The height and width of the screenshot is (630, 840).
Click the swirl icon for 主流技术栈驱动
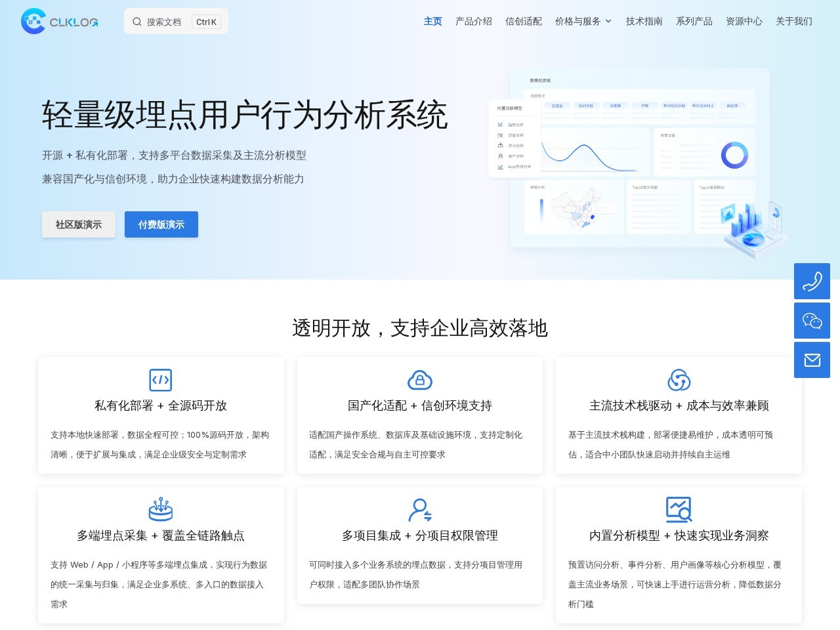click(679, 380)
